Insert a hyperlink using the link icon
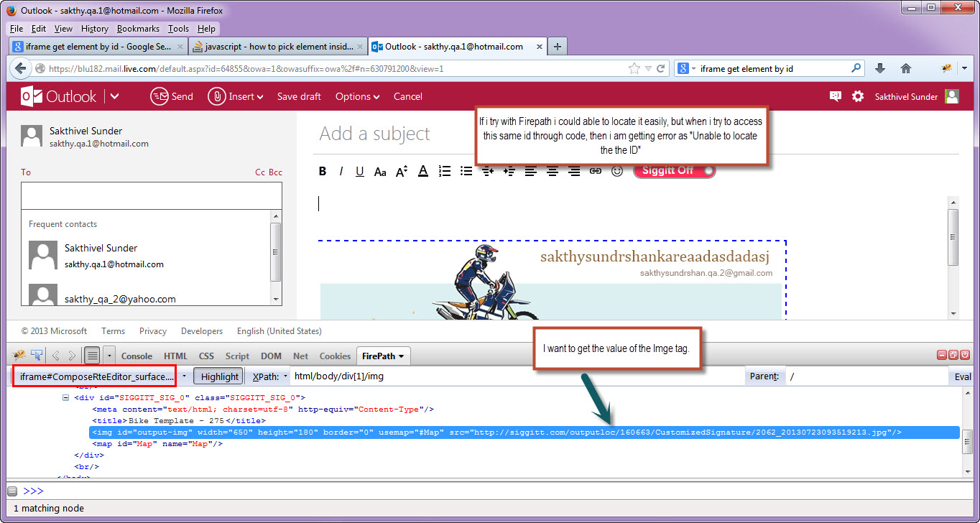This screenshot has height=523, width=980. 595,171
